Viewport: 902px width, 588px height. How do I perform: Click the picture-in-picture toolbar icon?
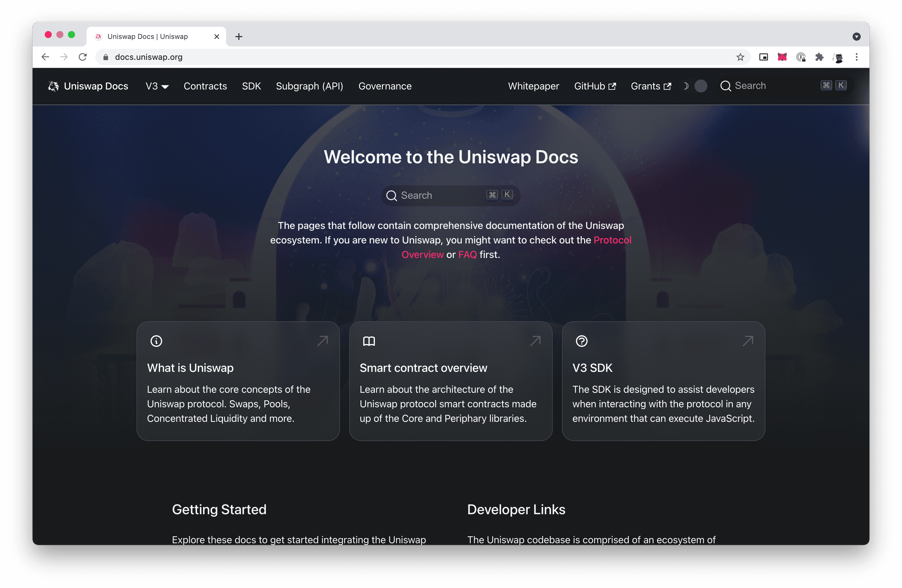coord(763,57)
